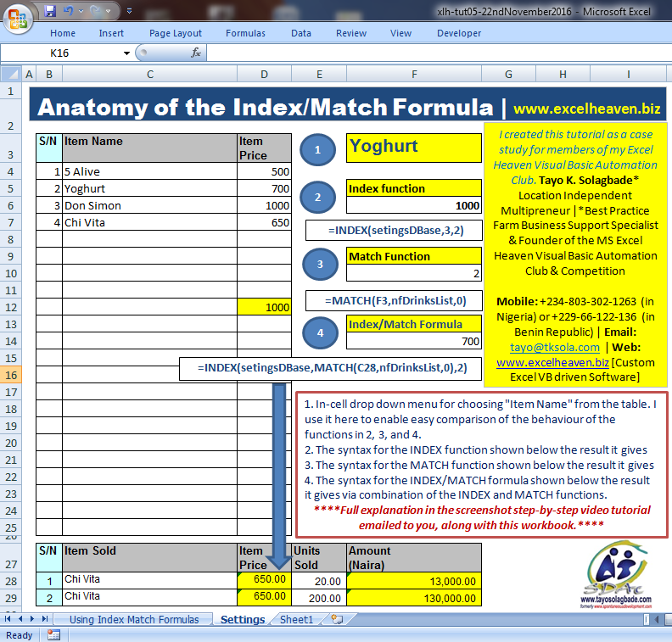This screenshot has width=672, height=642.
Task: Open the Insert ribbon tab
Action: tap(111, 33)
